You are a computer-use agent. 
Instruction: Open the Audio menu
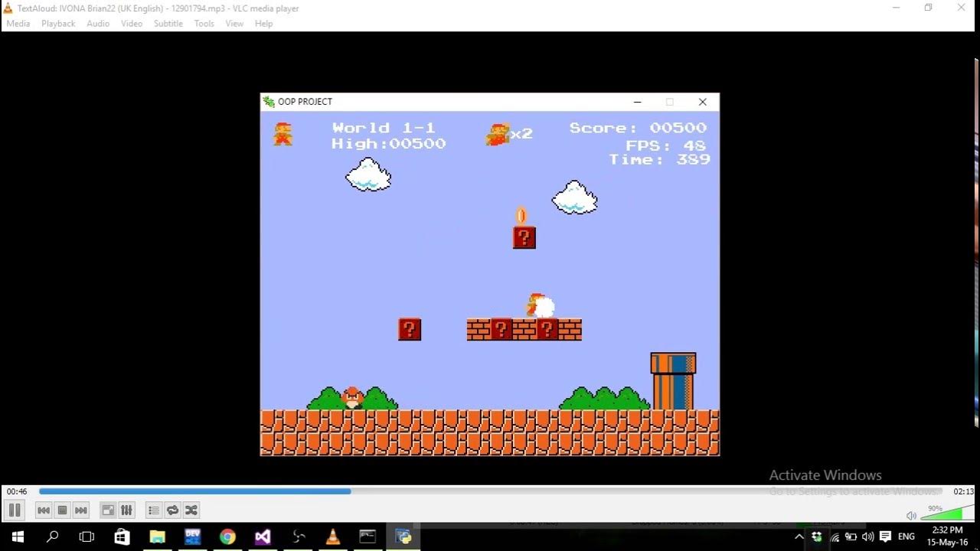[98, 24]
